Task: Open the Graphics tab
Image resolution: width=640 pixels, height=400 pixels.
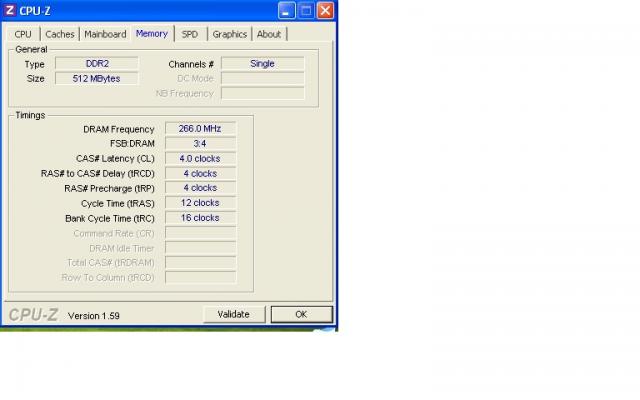Action: [229, 34]
